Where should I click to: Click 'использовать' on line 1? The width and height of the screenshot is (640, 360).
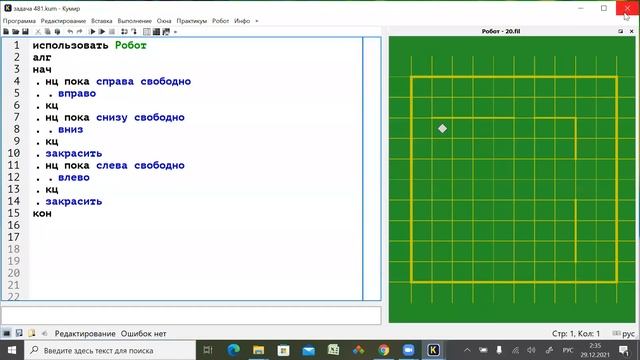71,45
